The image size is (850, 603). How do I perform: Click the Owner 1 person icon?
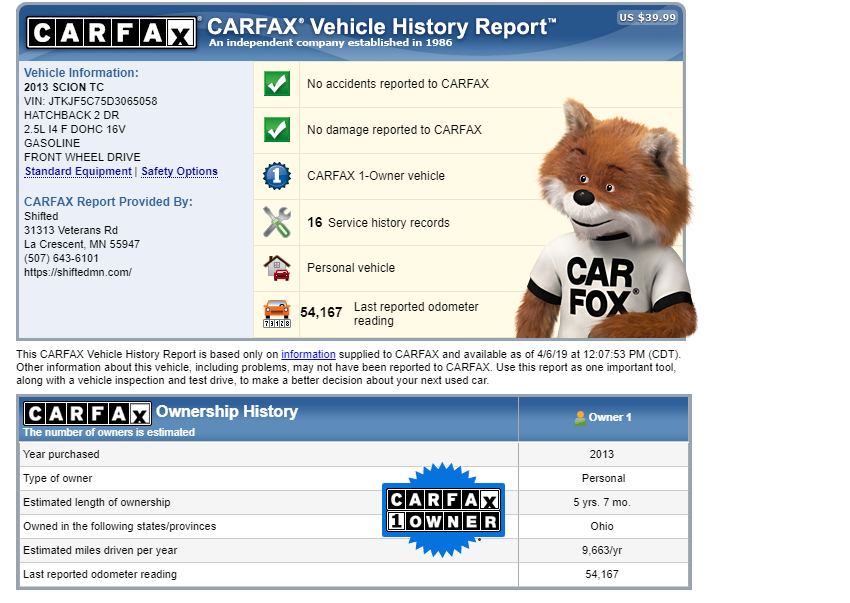580,418
